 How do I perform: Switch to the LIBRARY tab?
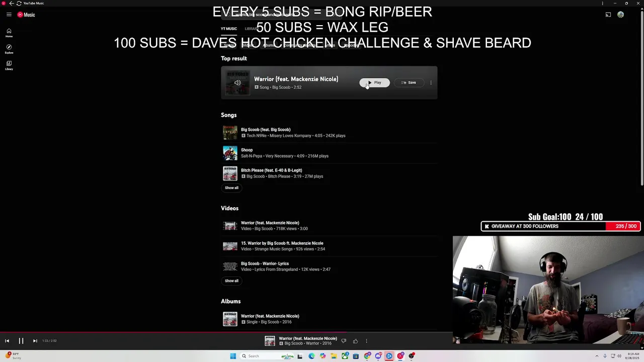[x=251, y=29]
